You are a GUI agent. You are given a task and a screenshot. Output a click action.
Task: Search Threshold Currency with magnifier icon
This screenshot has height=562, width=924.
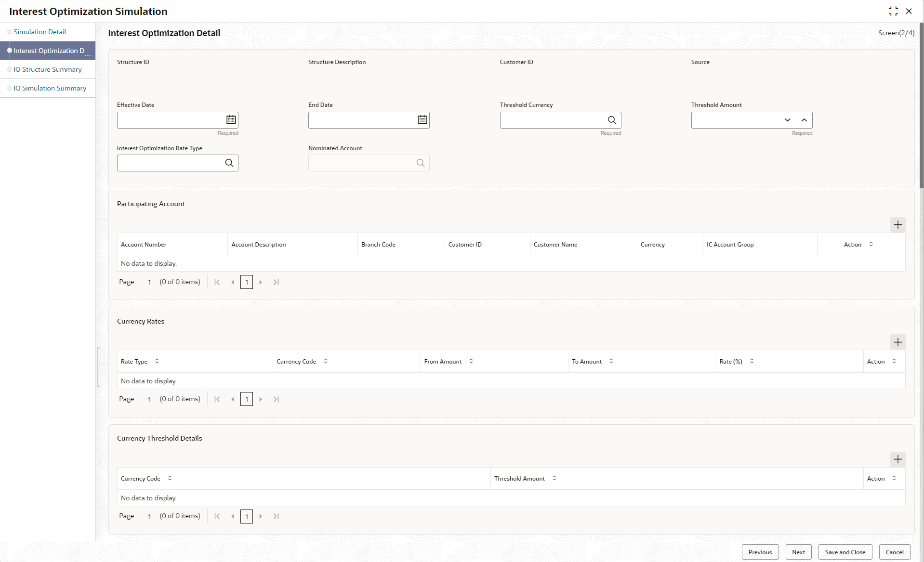612,120
